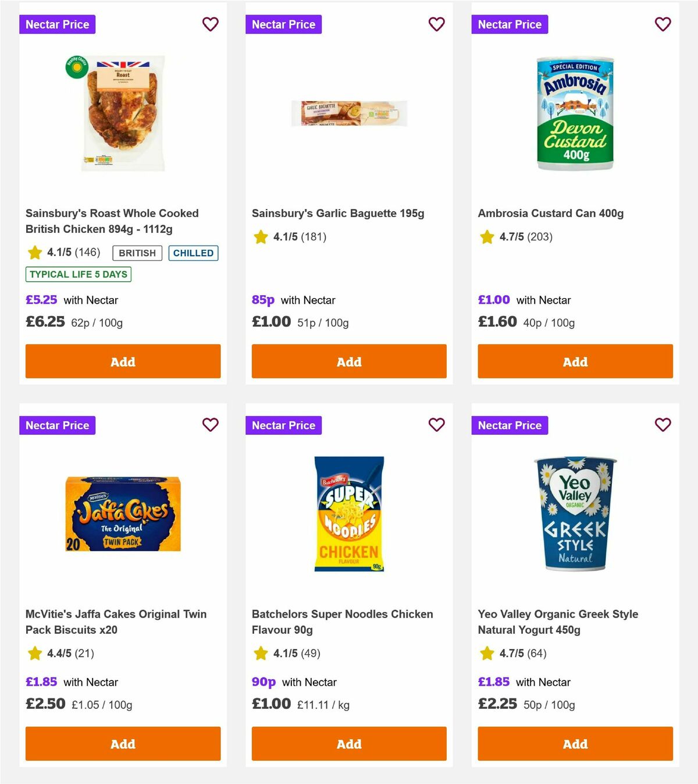Expand the TYPICAL LIFE 5 DAYS label

pos(77,274)
